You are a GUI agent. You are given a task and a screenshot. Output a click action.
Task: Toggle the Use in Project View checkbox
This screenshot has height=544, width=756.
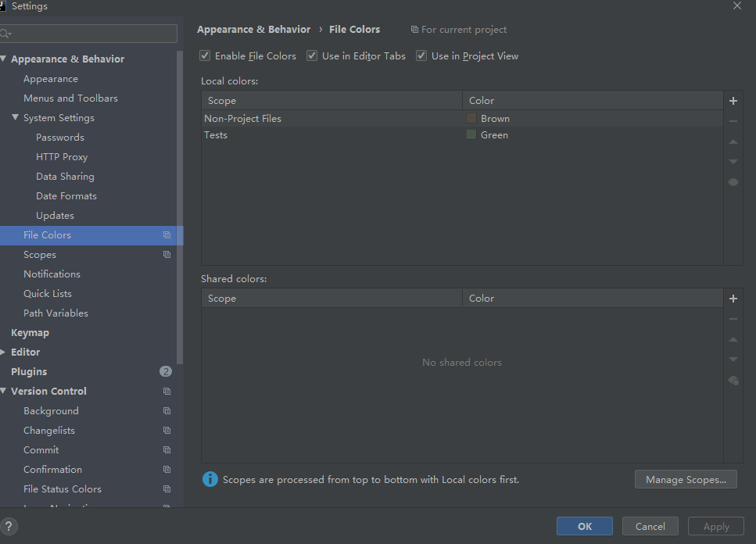421,56
